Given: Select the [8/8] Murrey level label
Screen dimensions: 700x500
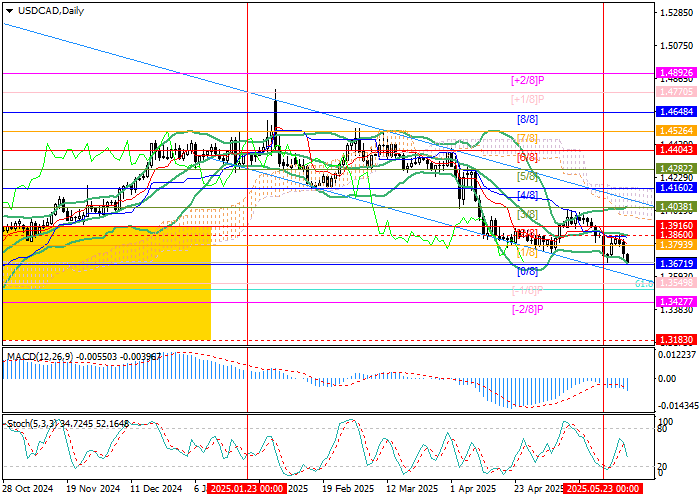Looking at the screenshot, I should click(527, 119).
